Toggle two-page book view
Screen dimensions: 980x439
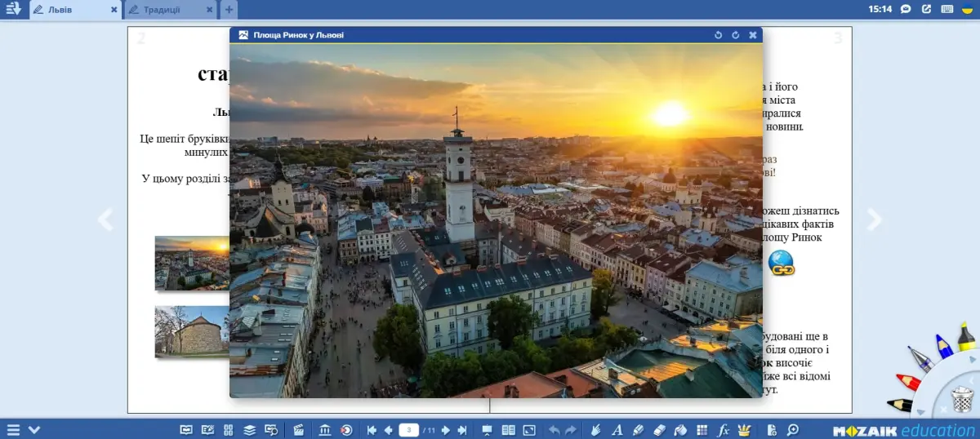coord(508,429)
